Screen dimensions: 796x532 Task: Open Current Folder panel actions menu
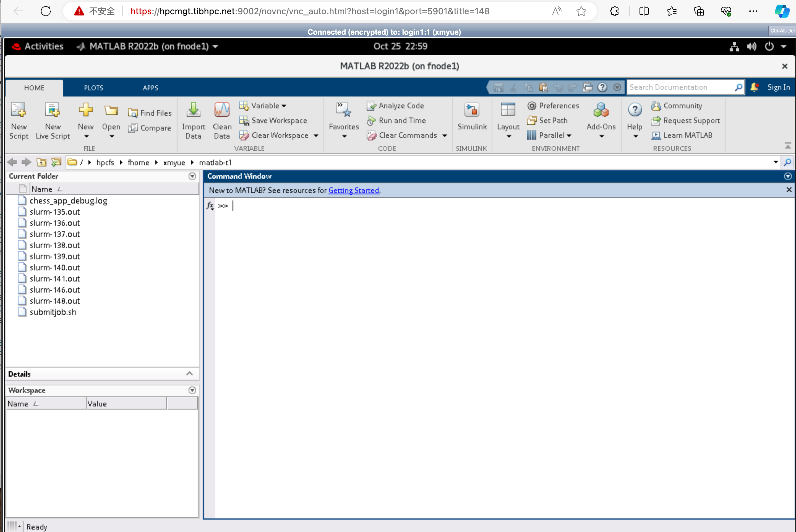point(192,176)
